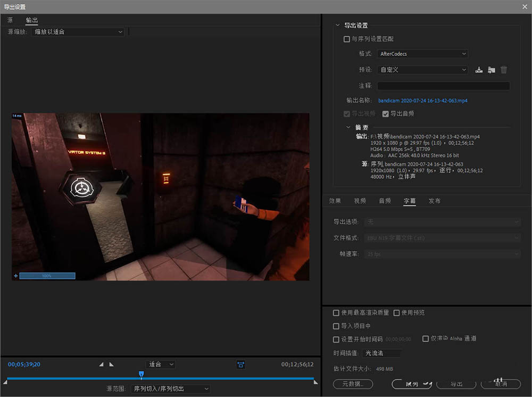Click the timeline in-point marker at left end
Viewport: 532px width, 397px height.
tap(5, 382)
